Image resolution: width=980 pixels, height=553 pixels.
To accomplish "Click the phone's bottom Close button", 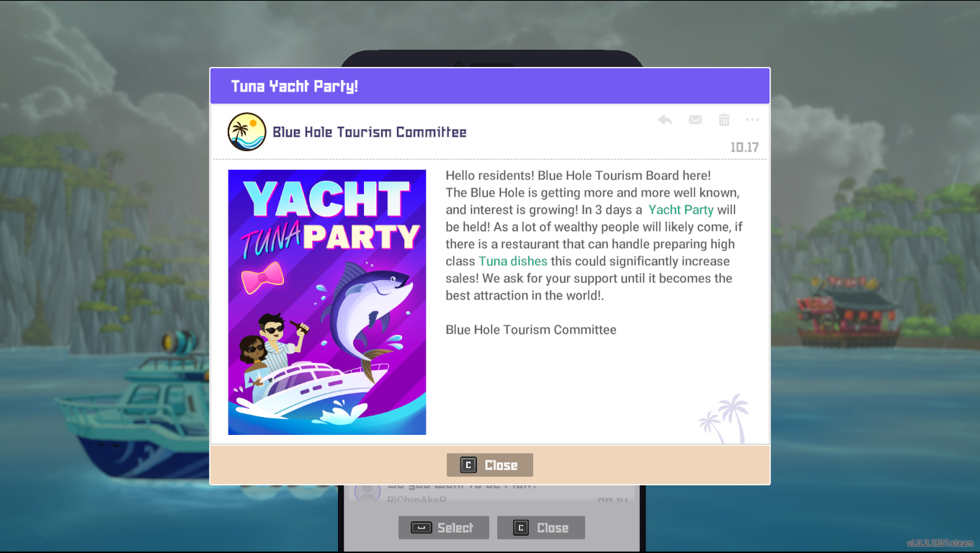I will click(541, 528).
